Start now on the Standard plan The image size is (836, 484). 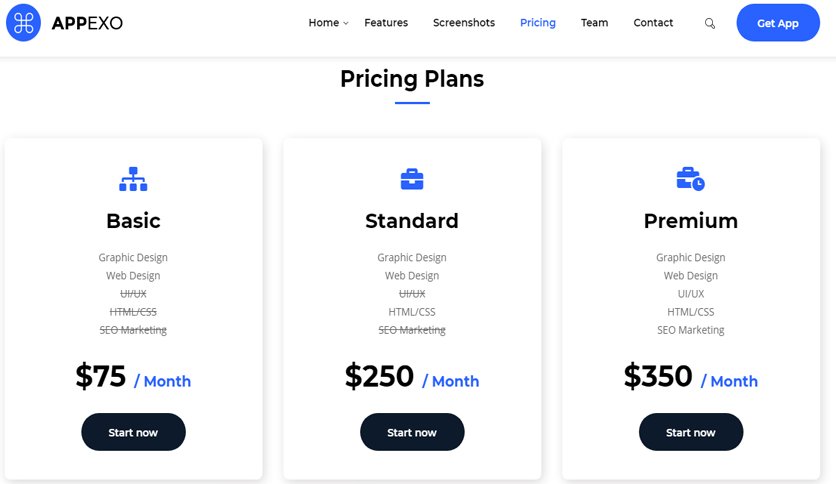coord(412,432)
